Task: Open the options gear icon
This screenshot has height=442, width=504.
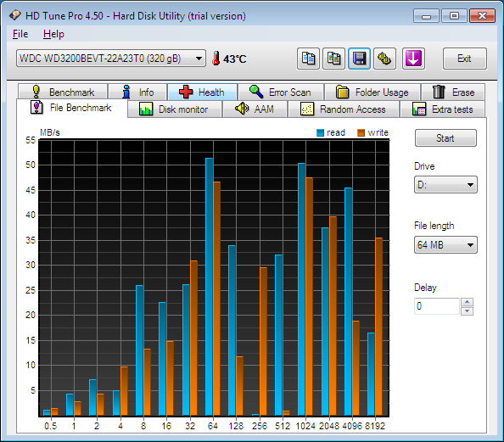Action: coord(384,59)
